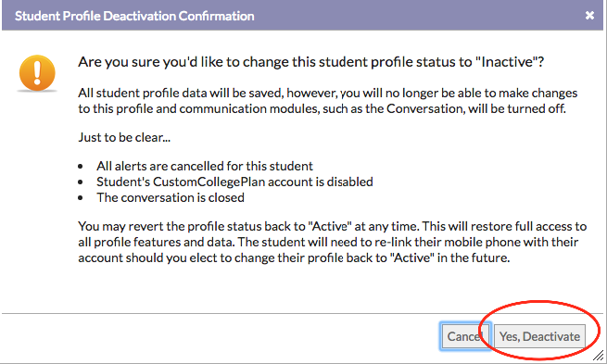Click the Student Profile Deactivation Confirmation title
This screenshot has width=607, height=364.
(134, 16)
